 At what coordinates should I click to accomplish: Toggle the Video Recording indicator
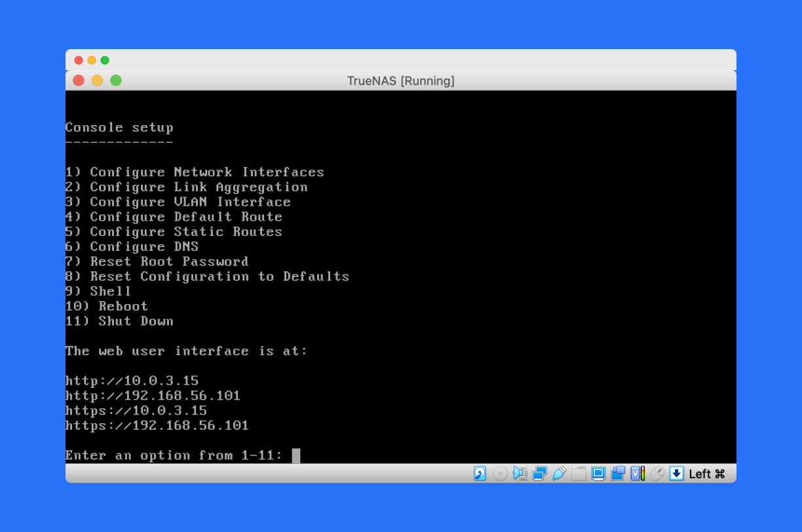[x=618, y=473]
